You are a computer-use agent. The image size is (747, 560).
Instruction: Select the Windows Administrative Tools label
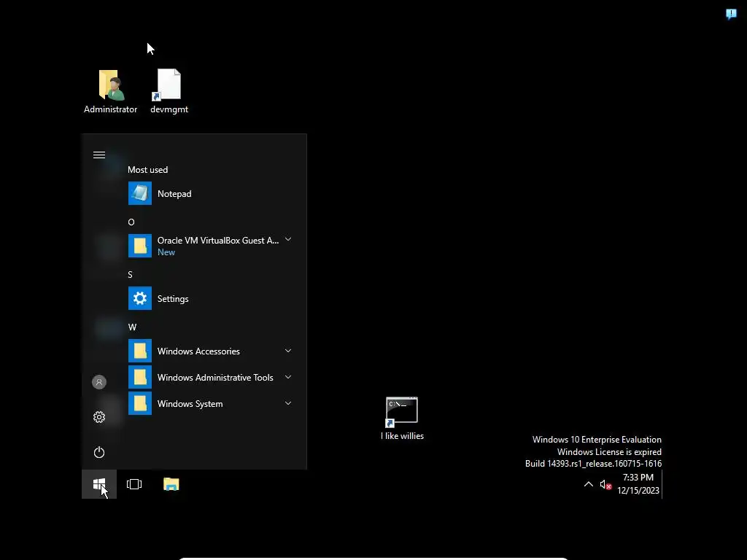(215, 378)
